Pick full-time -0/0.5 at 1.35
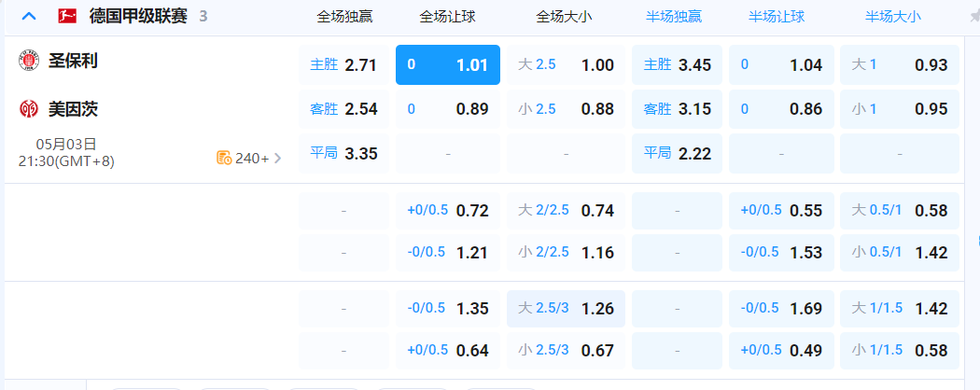 coord(447,309)
